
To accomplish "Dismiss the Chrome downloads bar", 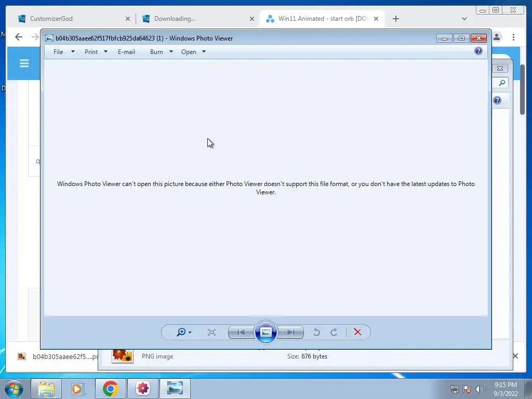I will click(515, 356).
